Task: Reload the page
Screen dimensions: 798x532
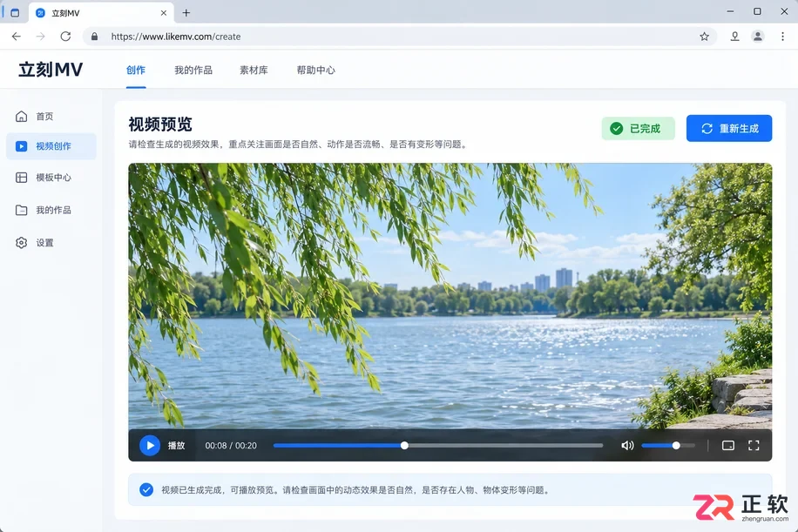Action: click(65, 37)
